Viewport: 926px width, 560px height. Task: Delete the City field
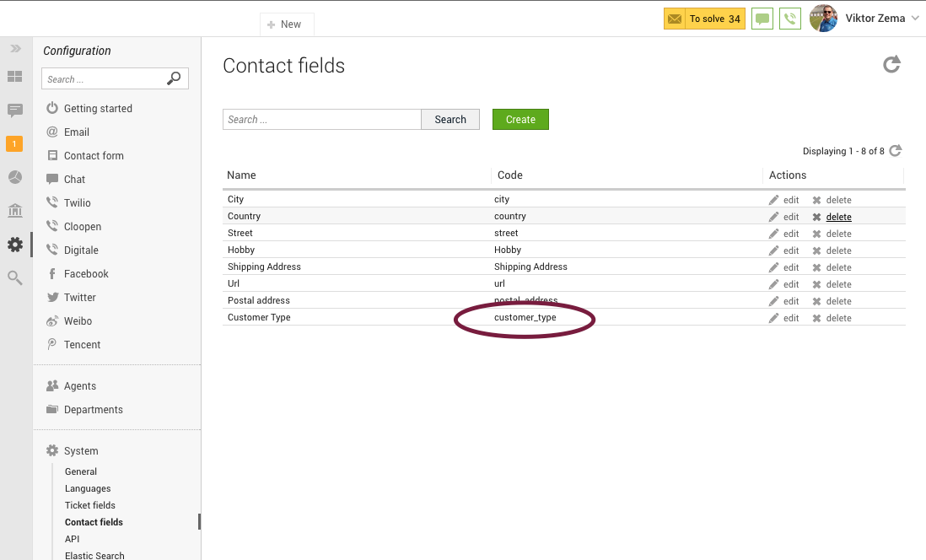click(832, 200)
